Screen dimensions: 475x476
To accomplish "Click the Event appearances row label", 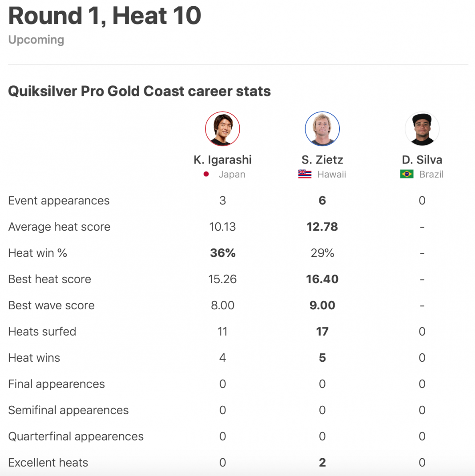I will [59, 200].
